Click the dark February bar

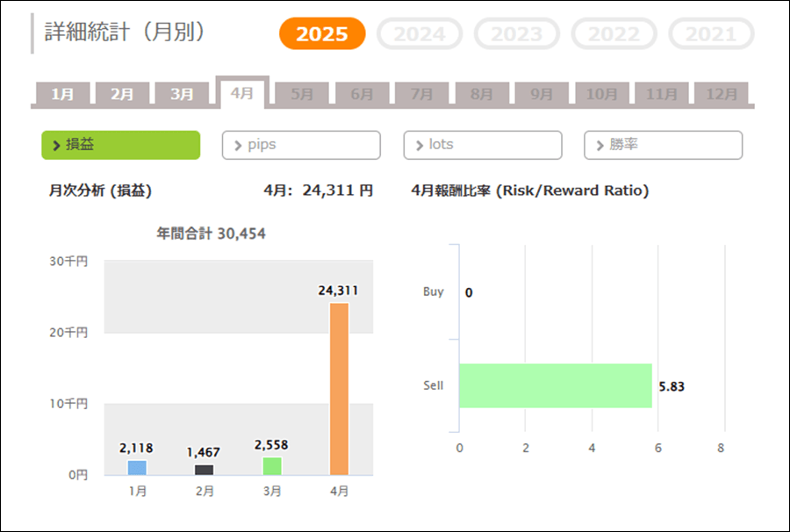pos(204,470)
